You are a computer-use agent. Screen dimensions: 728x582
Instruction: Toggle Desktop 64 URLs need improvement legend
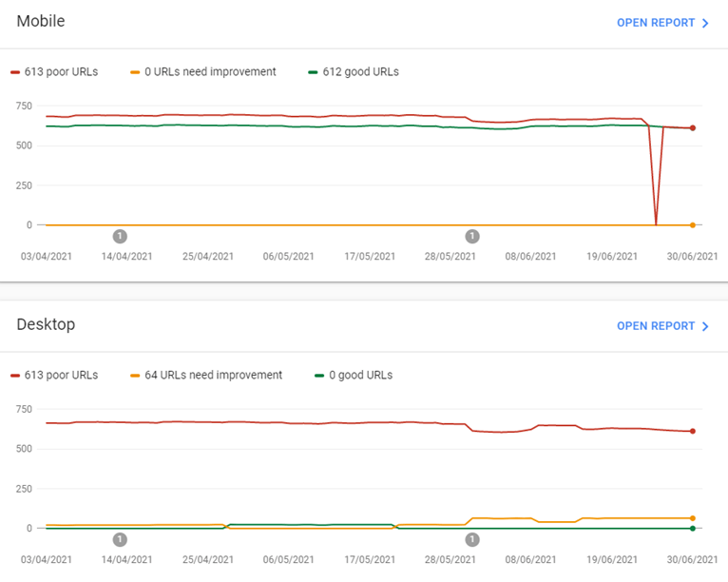tap(206, 376)
